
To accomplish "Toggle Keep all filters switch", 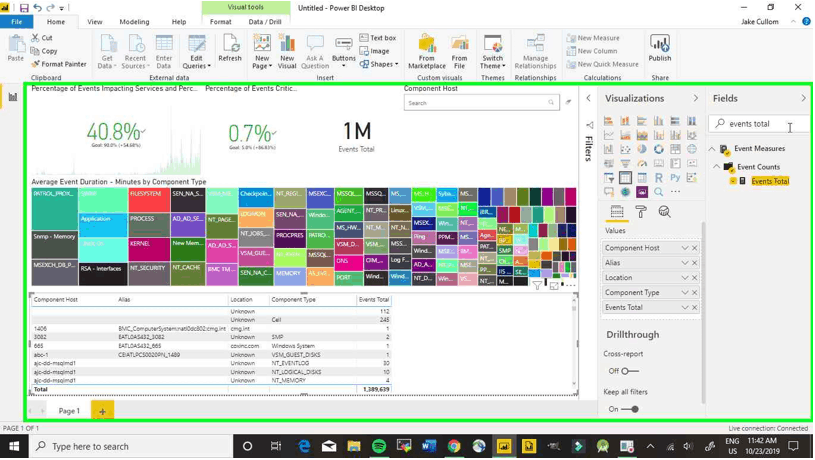I will (x=629, y=409).
